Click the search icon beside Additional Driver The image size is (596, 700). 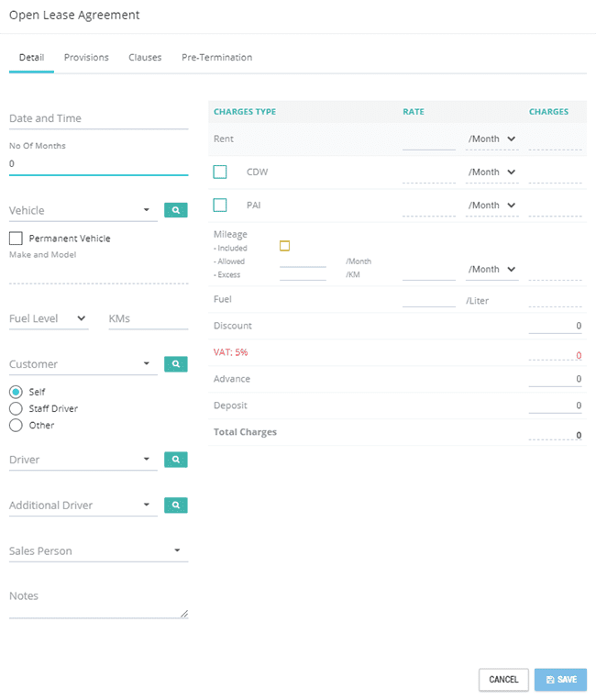[x=176, y=505]
